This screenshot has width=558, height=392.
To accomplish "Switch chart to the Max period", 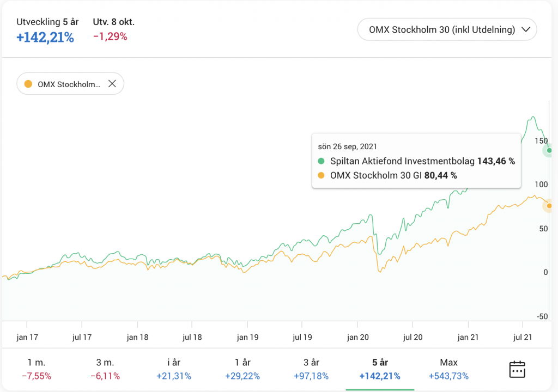I will coord(448,369).
